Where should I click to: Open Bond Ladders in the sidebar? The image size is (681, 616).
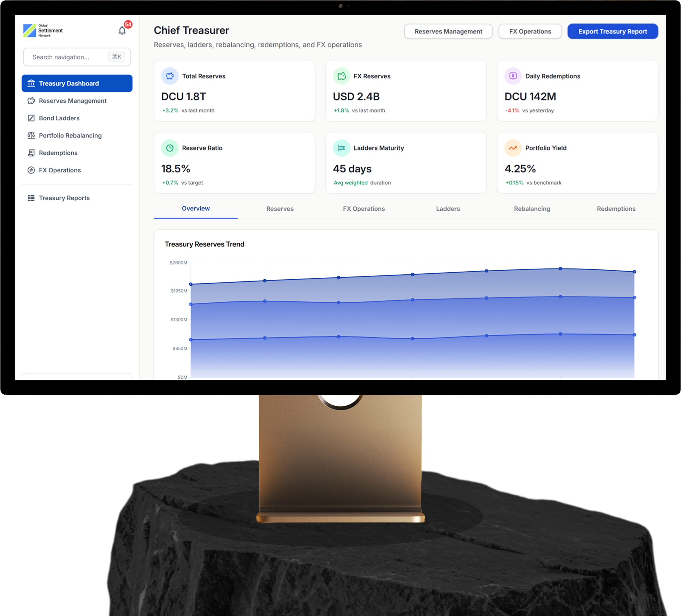pos(59,118)
